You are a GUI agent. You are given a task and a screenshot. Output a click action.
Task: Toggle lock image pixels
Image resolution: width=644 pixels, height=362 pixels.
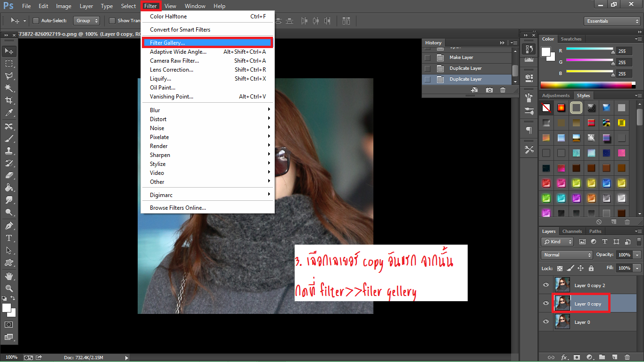[570, 268]
